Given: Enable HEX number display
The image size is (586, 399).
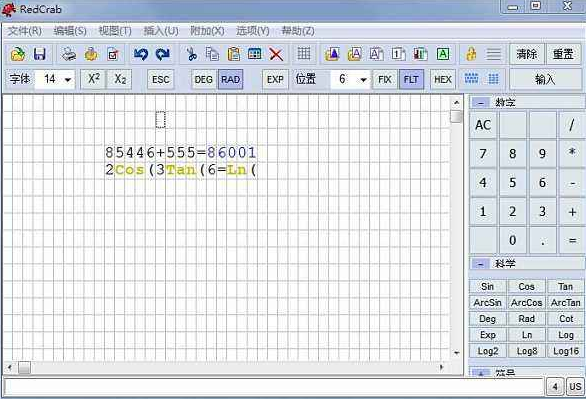Looking at the screenshot, I should pos(443,80).
